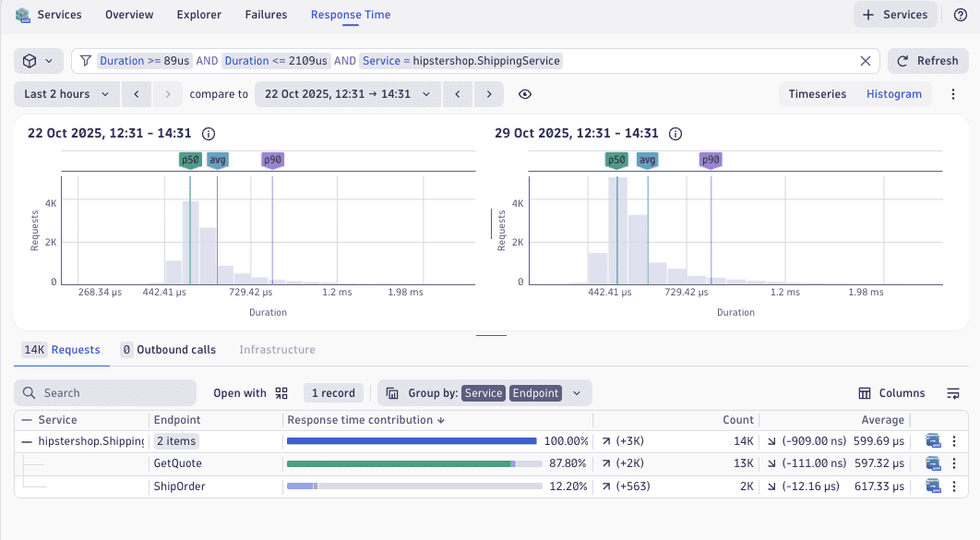Click the service icon on the GetQuote row
This screenshot has width=980, height=540.
click(932, 463)
